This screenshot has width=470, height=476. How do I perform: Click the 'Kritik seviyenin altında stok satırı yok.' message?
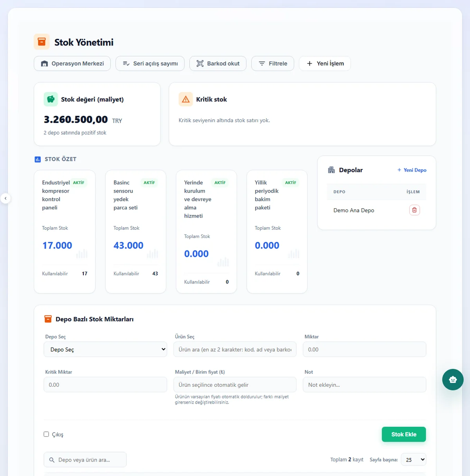(224, 120)
